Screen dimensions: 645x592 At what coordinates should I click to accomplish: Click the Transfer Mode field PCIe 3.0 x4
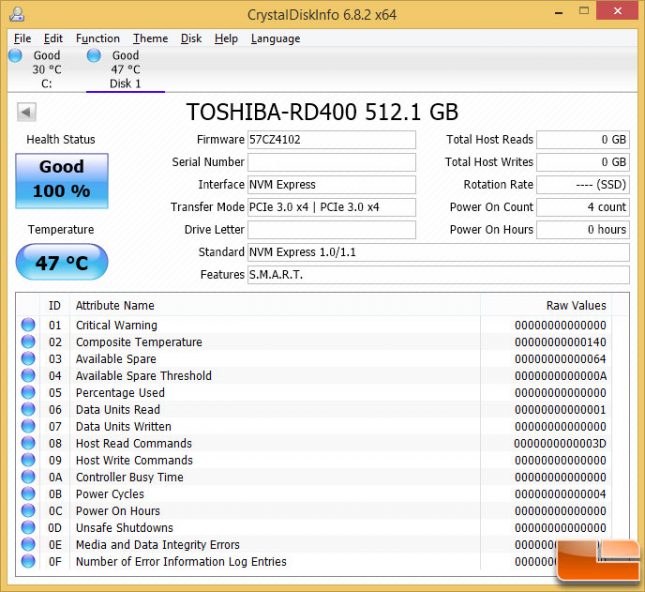point(331,207)
